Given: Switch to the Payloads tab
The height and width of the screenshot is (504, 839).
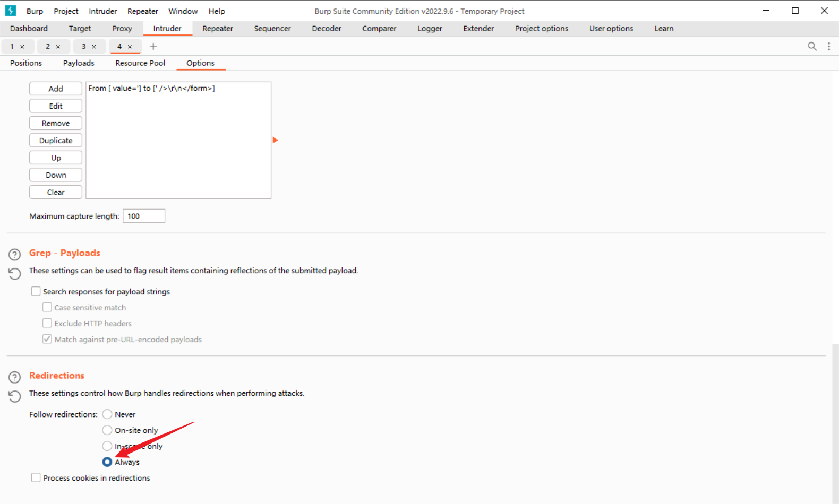Looking at the screenshot, I should [x=79, y=63].
